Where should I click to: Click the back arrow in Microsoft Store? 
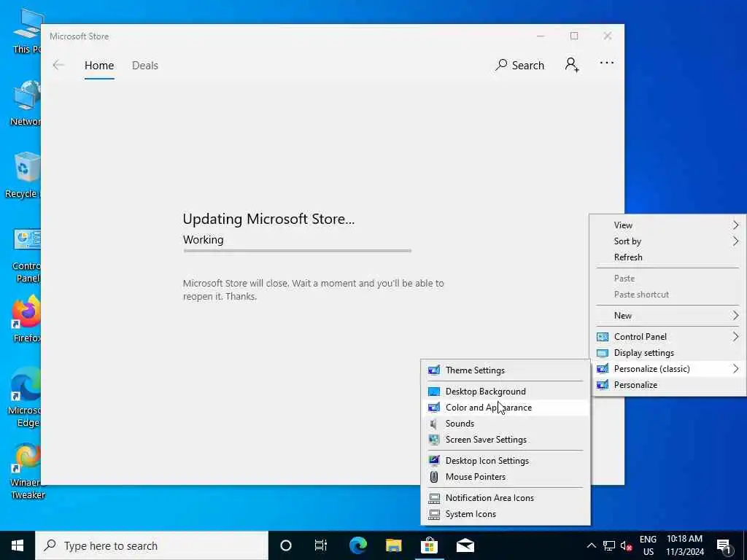pos(58,65)
